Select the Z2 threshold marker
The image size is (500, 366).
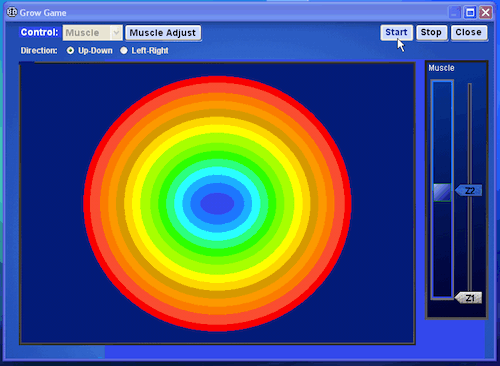469,191
